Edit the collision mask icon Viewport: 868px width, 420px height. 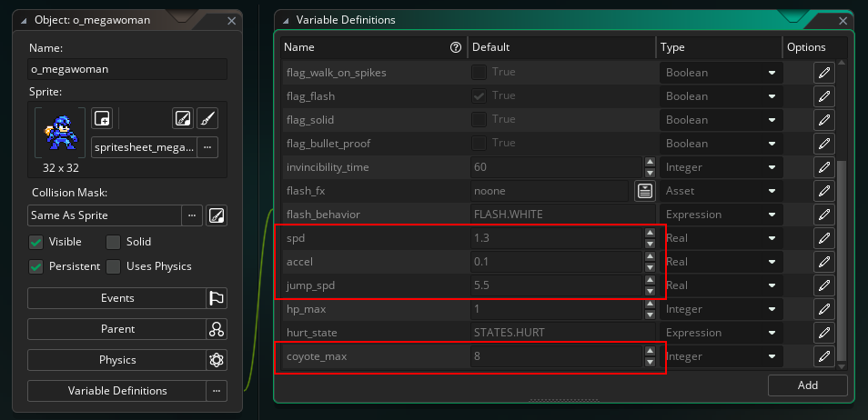tap(217, 215)
